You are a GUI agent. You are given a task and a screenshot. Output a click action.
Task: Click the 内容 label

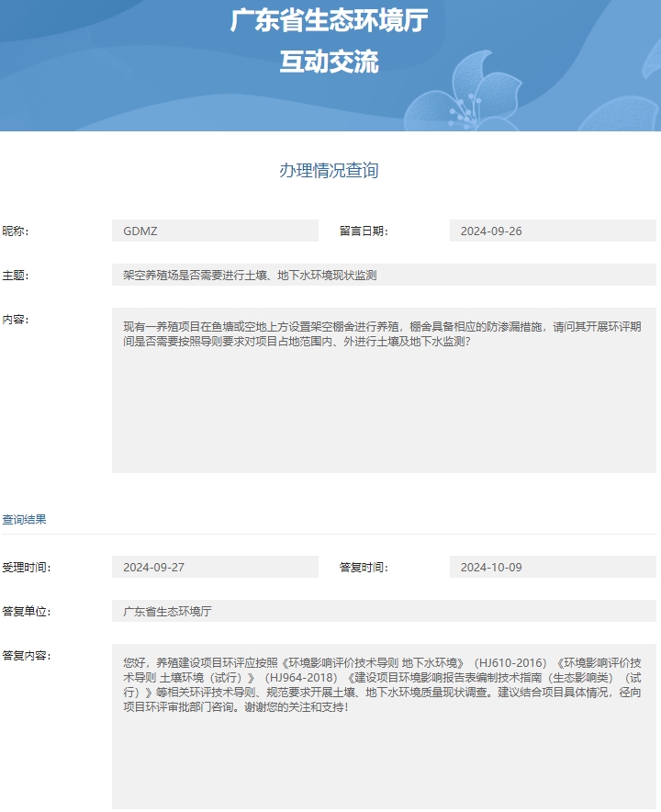[x=16, y=320]
